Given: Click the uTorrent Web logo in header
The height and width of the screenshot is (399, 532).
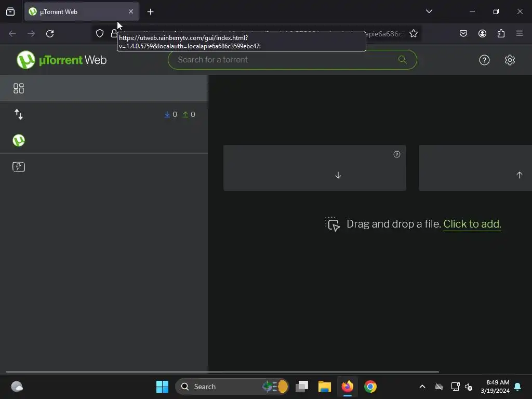Looking at the screenshot, I should click(x=61, y=60).
